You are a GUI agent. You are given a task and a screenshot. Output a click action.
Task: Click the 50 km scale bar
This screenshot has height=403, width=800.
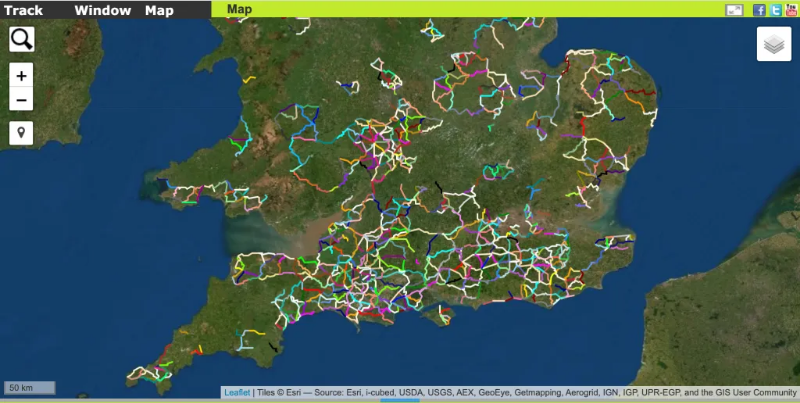point(30,388)
